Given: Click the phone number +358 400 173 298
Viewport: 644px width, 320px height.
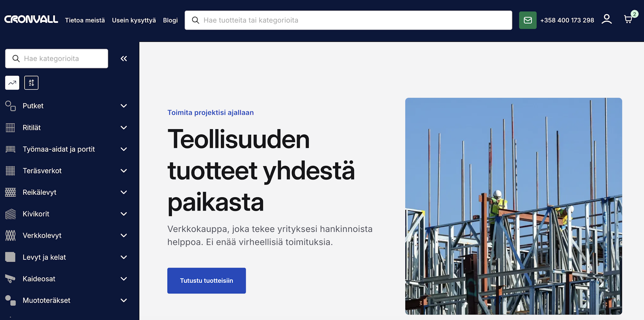Looking at the screenshot, I should click(567, 20).
